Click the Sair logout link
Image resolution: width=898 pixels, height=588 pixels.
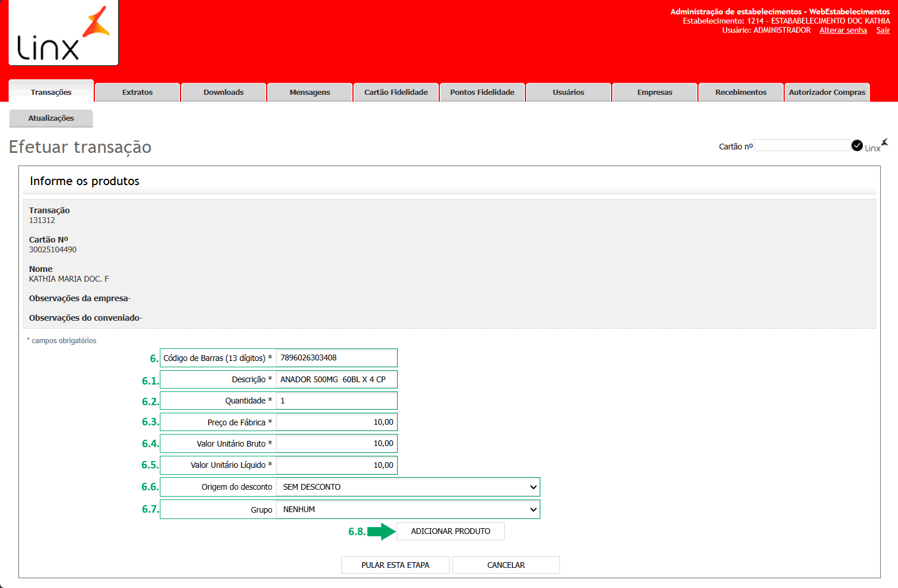(883, 30)
